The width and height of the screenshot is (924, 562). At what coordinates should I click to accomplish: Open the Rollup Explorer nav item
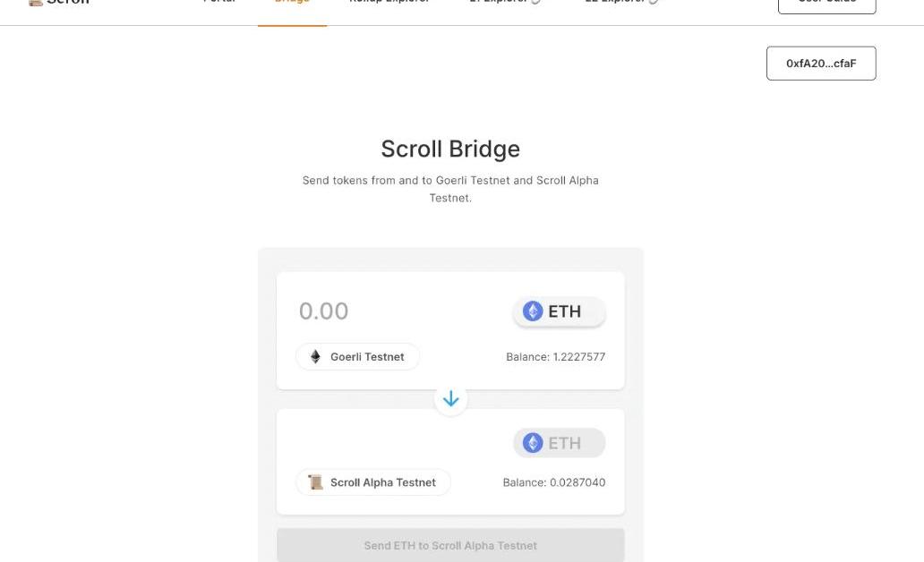click(389, 3)
